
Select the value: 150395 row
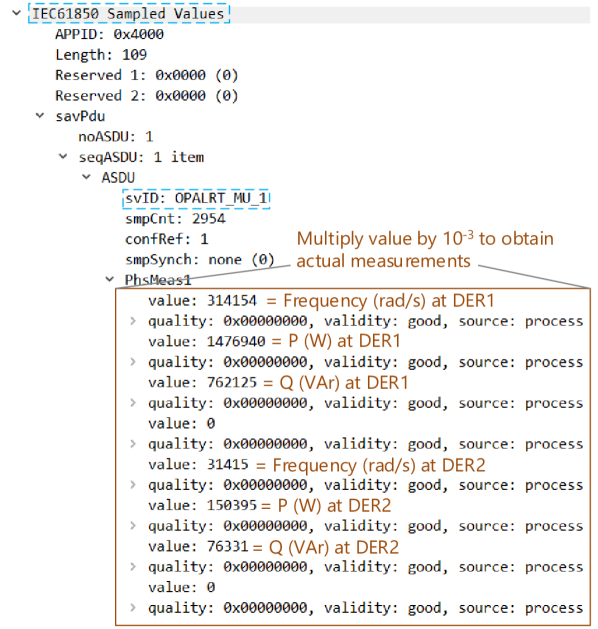point(202,505)
